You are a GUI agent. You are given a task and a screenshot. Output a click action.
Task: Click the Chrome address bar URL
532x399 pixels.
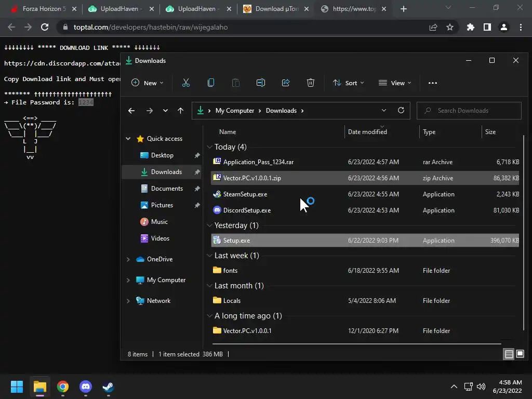coord(151,27)
